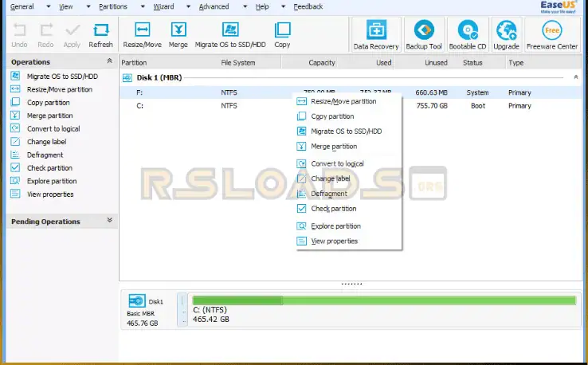Click the Redo toolbar icon
This screenshot has width=588, height=365.
point(45,30)
